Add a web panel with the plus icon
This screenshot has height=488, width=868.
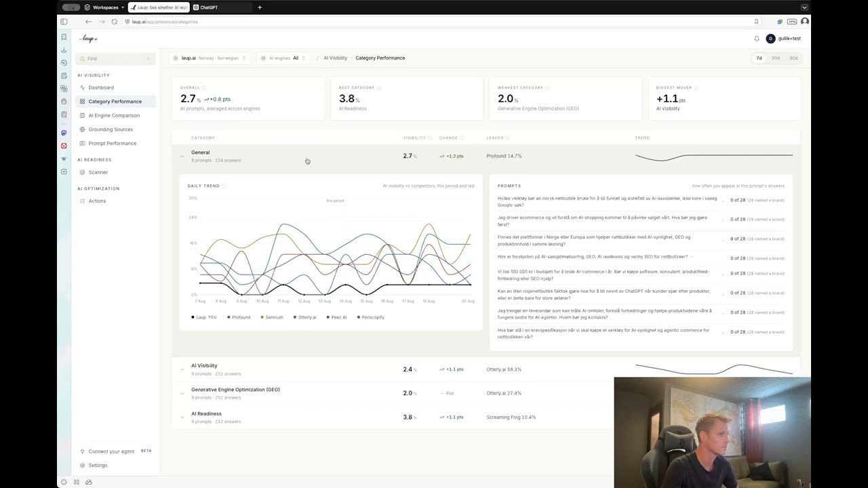tap(64, 172)
